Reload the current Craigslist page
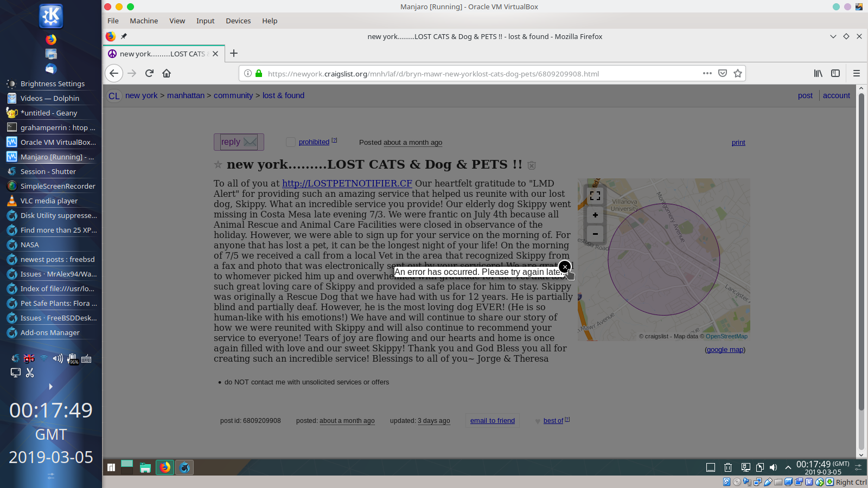 [x=149, y=73]
